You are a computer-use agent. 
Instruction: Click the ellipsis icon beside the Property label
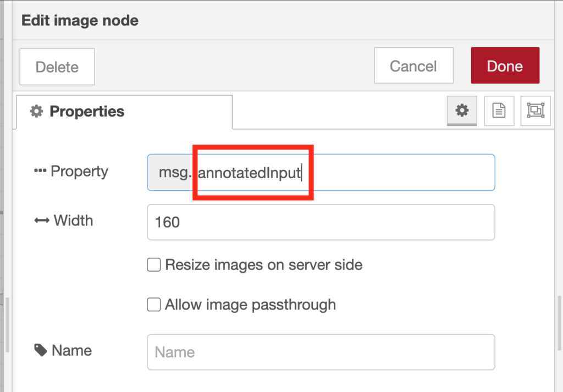pos(40,170)
